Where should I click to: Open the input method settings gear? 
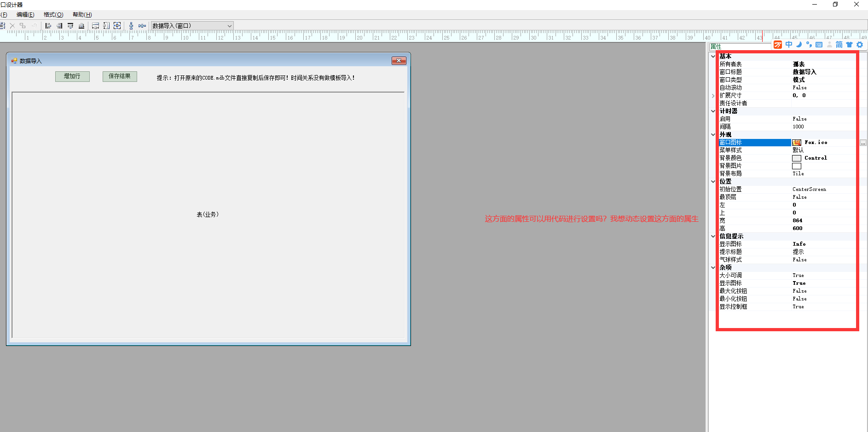click(860, 45)
